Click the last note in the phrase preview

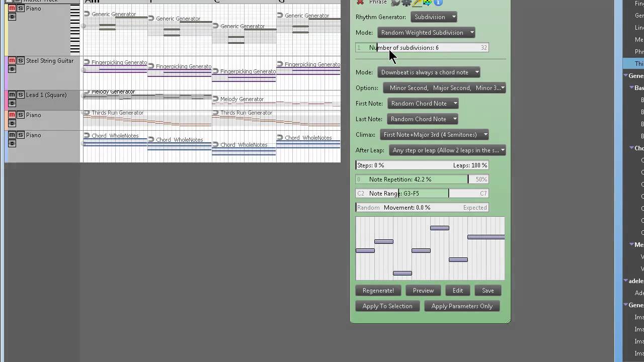point(486,237)
